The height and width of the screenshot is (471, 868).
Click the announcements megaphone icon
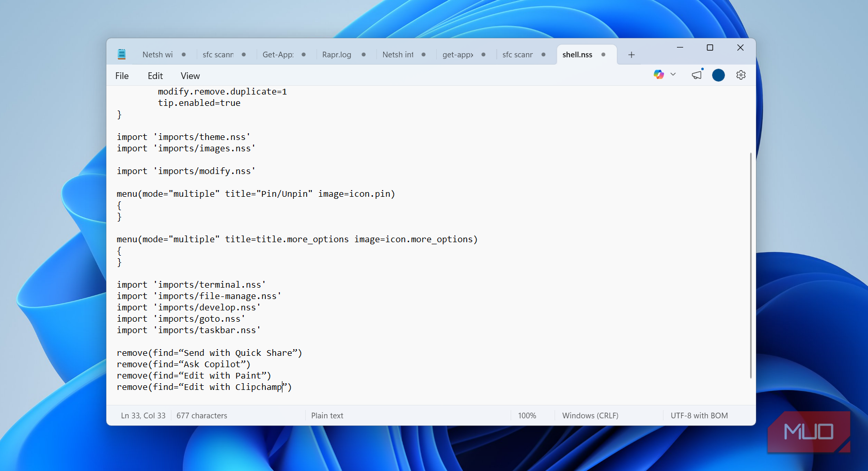click(x=697, y=75)
